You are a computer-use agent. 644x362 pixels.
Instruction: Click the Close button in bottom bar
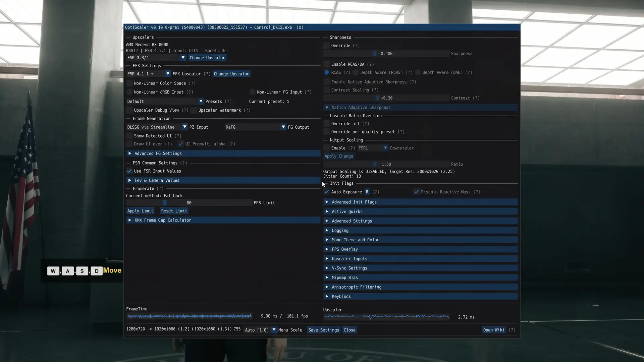tap(350, 330)
